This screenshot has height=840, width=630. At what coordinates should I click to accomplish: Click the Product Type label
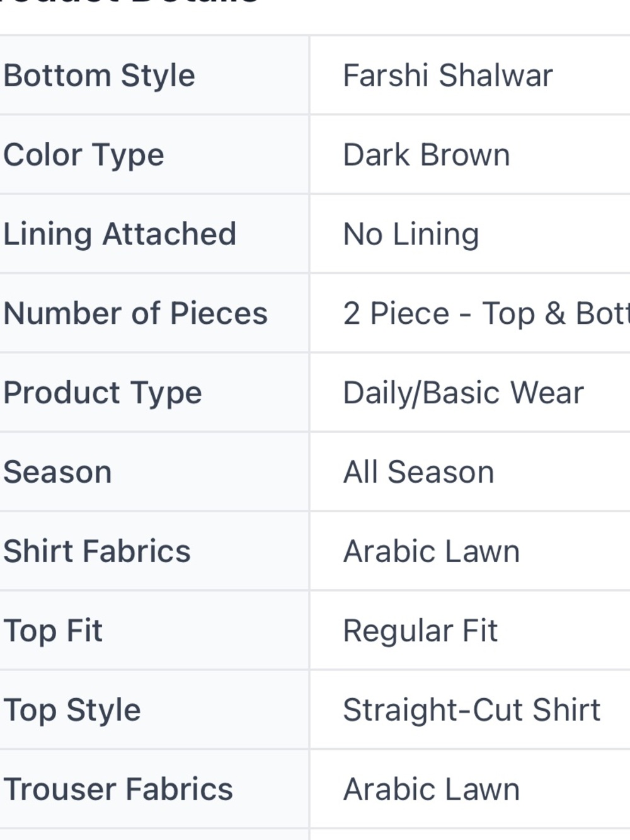(x=103, y=393)
